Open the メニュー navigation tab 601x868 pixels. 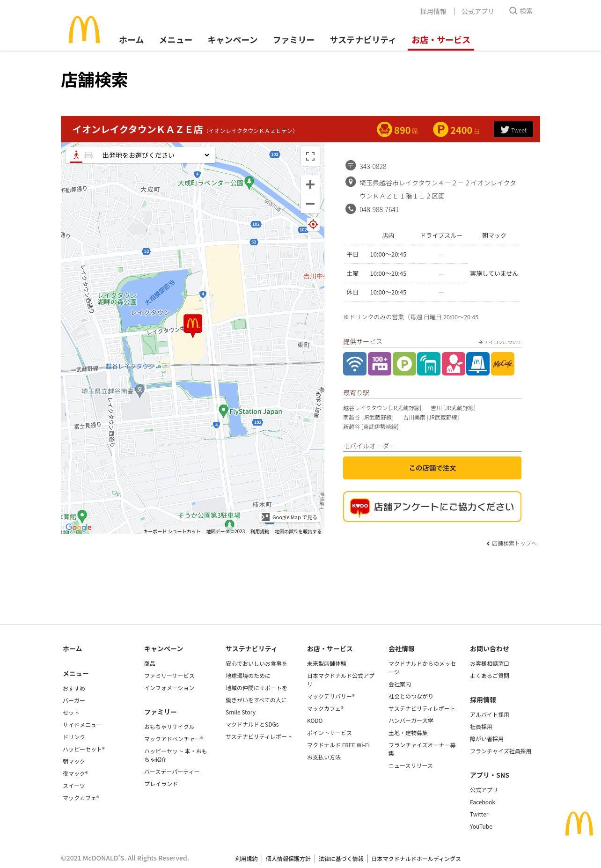pyautogui.click(x=176, y=40)
